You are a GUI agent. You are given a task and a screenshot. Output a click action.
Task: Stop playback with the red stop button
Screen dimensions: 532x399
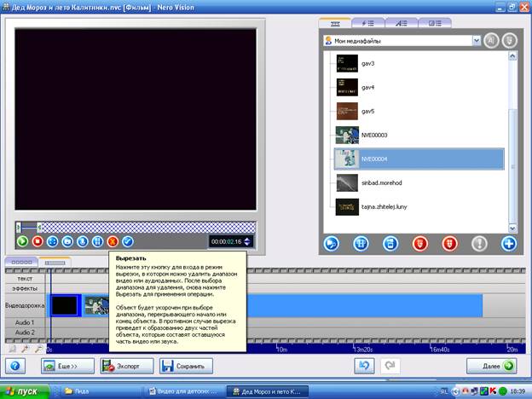point(38,241)
